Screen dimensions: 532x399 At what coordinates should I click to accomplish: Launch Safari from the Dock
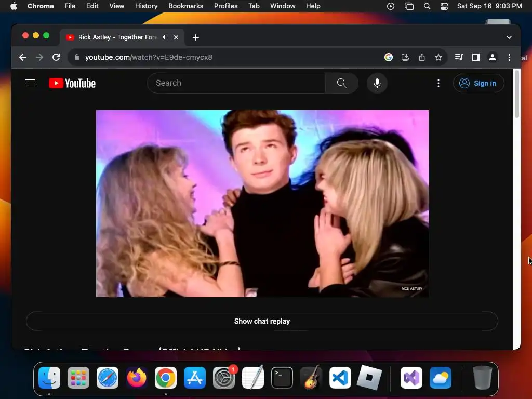tap(108, 378)
